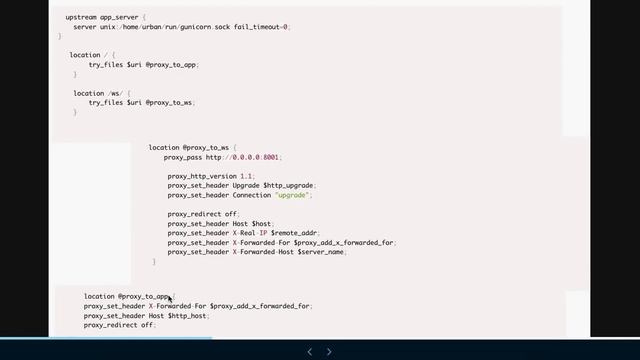The height and width of the screenshot is (360, 640).
Task: Click 'proxy_set_header X-Real-IP $remote_addr;' line
Action: (244, 233)
